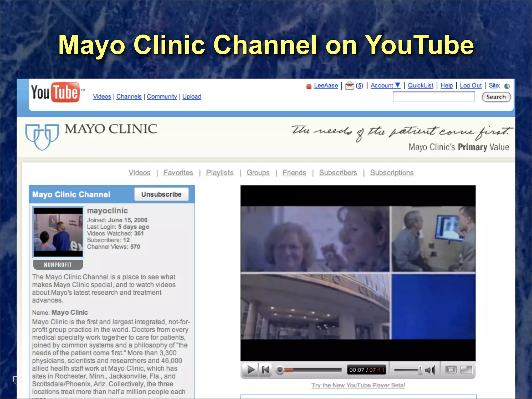532x399 pixels.
Task: Click the Mayo Clinic shield logo
Action: pos(42,137)
